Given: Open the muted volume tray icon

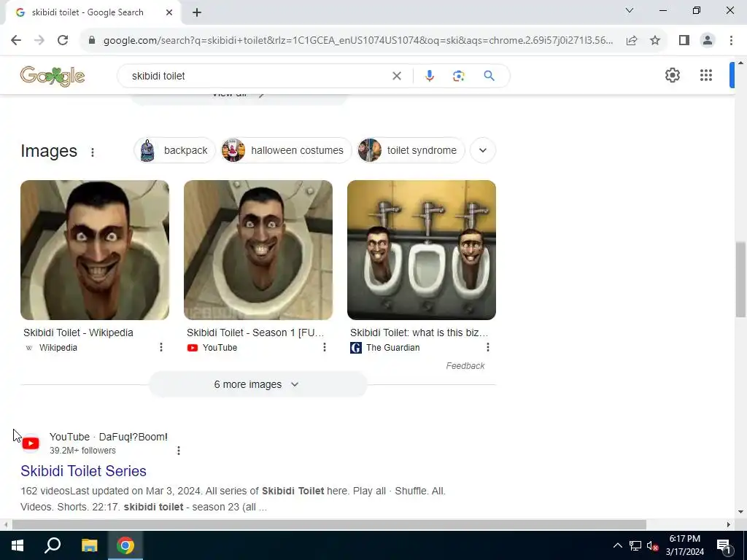Looking at the screenshot, I should pyautogui.click(x=653, y=545).
